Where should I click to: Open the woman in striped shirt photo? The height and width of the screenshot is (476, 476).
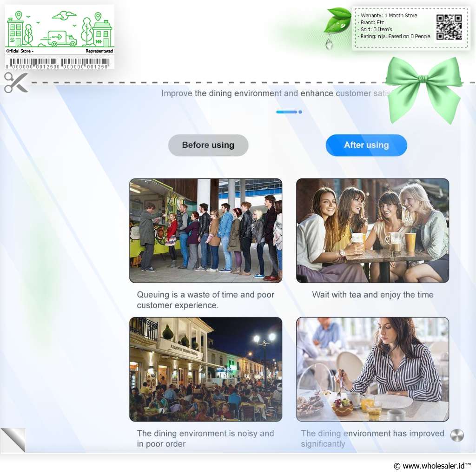point(372,369)
